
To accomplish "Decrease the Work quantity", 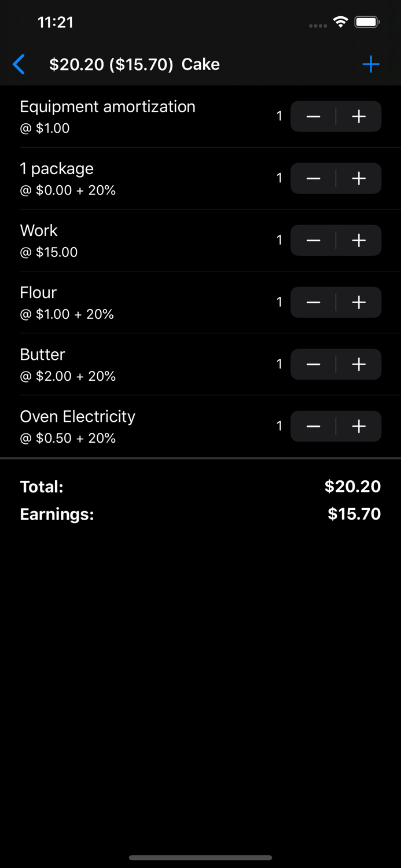I will pyautogui.click(x=312, y=240).
